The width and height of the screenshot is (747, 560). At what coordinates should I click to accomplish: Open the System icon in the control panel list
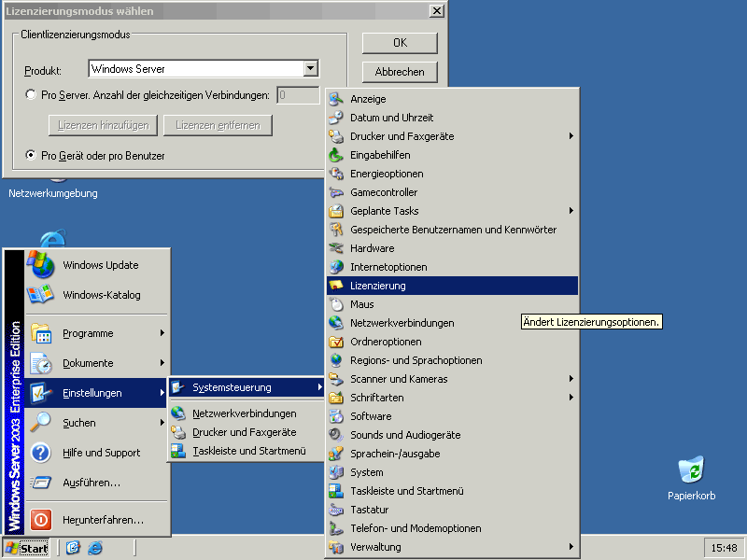336,472
